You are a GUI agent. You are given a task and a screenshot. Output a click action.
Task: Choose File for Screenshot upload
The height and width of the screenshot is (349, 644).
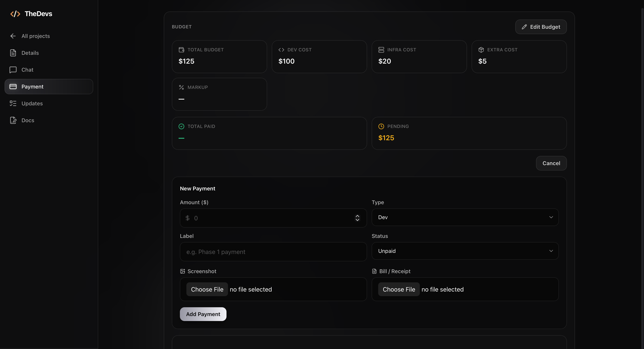pyautogui.click(x=207, y=289)
